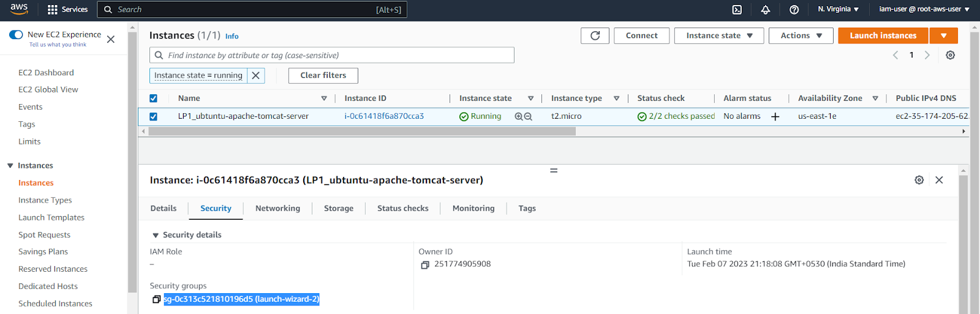980x314 pixels.
Task: Copy the Owner ID value
Action: pyautogui.click(x=425, y=265)
